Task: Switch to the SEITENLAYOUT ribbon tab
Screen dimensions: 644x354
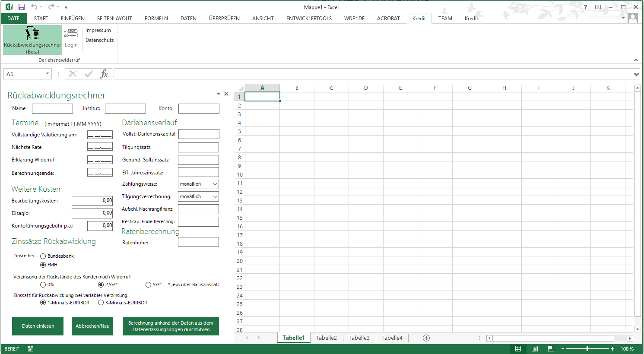Action: click(114, 19)
